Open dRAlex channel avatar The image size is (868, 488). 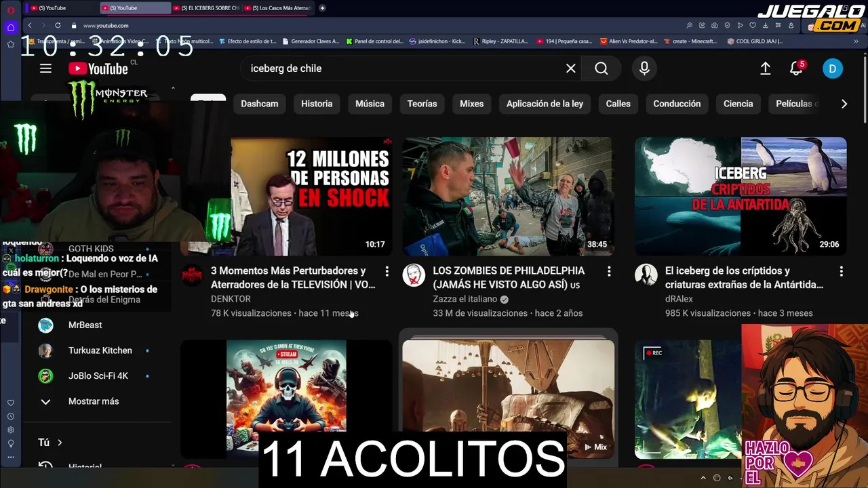[646, 275]
